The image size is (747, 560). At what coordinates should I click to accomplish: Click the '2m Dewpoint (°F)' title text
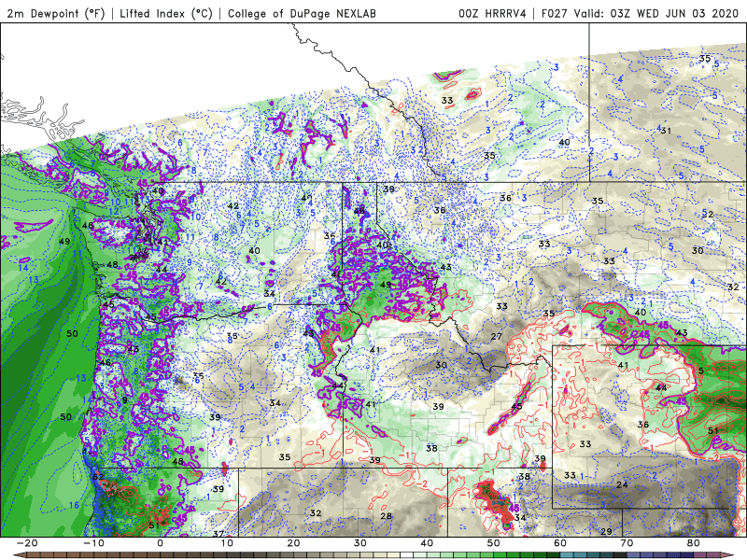coord(56,13)
